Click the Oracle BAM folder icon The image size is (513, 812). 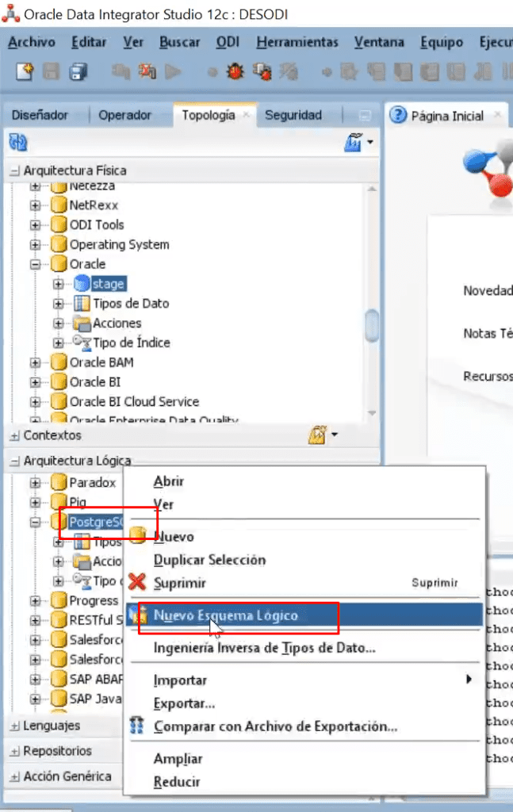(59, 362)
